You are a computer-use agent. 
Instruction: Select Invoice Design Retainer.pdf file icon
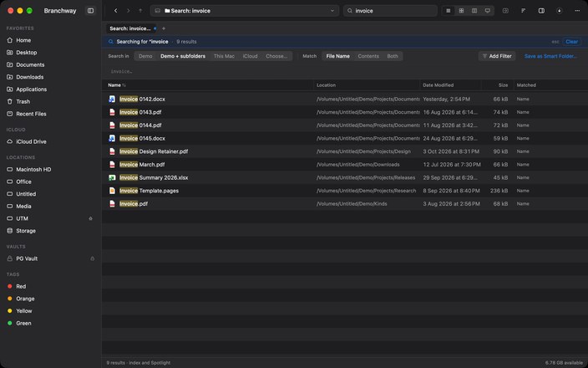point(112,151)
